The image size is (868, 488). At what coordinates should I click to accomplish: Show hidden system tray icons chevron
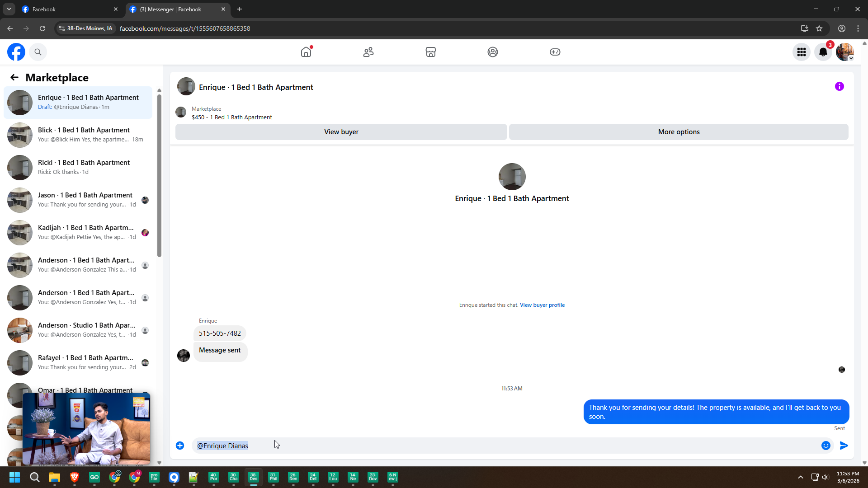point(800,477)
